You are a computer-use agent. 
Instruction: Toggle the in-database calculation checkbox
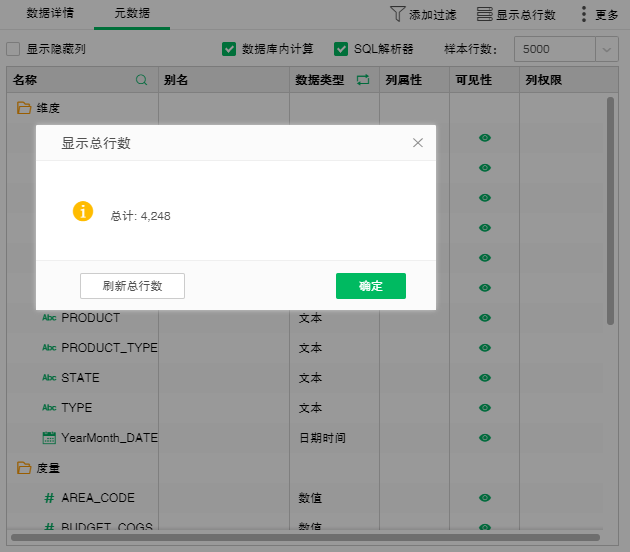click(x=229, y=49)
